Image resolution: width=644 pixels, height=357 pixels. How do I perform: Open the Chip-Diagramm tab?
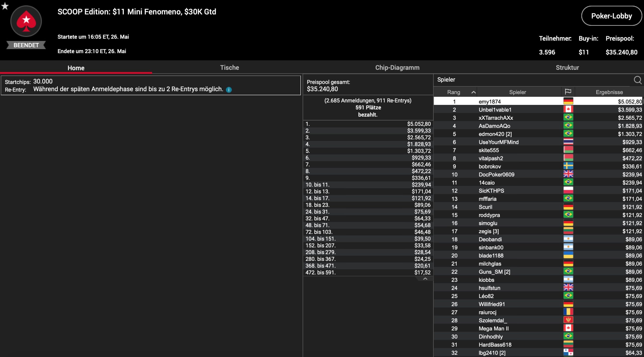(x=397, y=67)
